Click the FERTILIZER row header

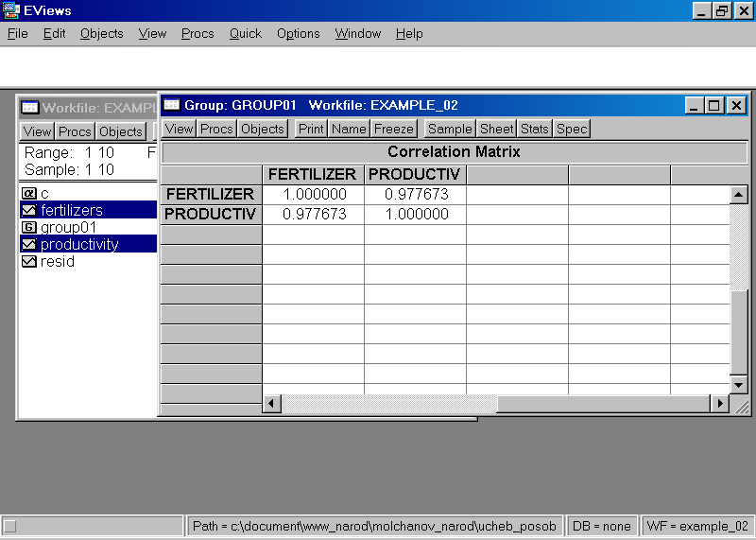211,195
